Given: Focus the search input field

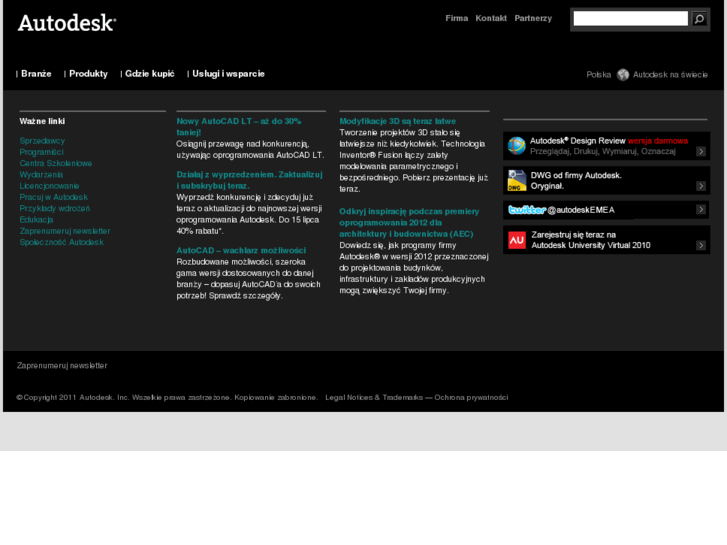Looking at the screenshot, I should [631, 19].
